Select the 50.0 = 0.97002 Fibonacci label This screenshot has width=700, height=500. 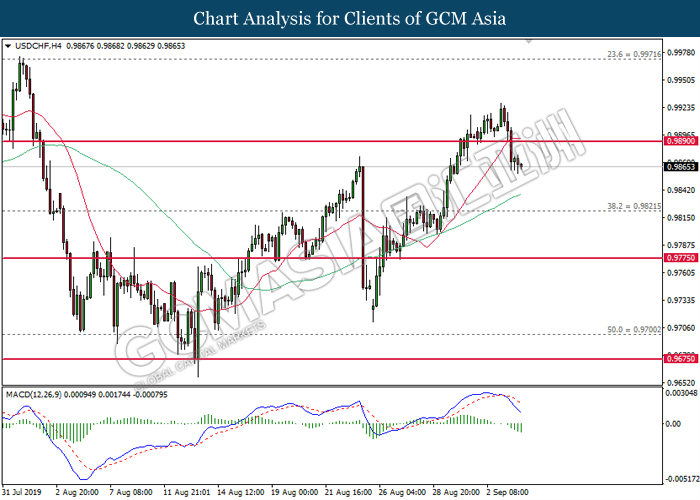pos(634,329)
